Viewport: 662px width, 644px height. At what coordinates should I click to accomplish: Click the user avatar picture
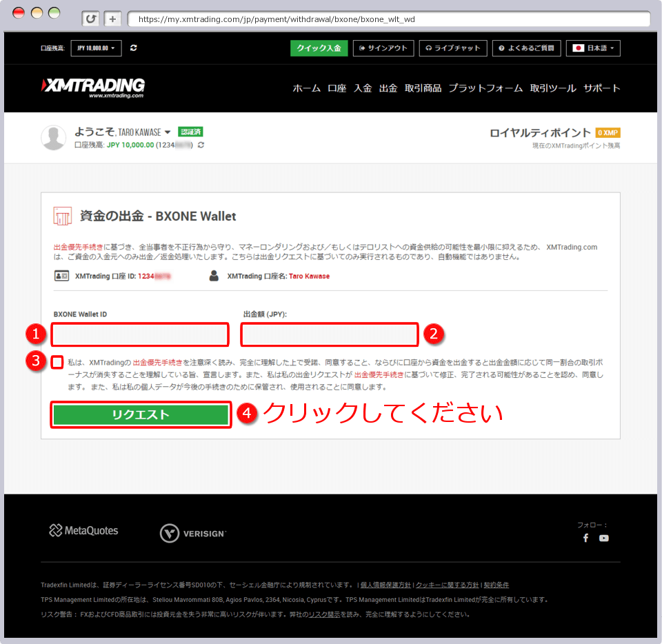coord(54,138)
